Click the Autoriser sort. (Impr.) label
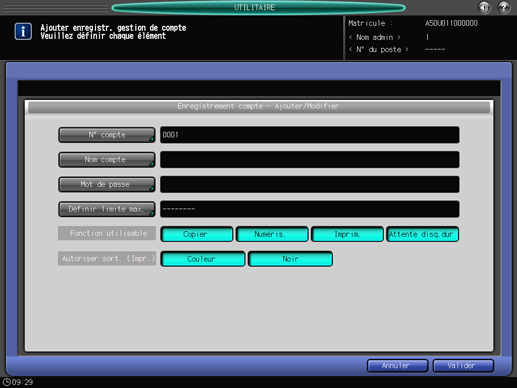Screen dimensions: 517x388 [107, 258]
